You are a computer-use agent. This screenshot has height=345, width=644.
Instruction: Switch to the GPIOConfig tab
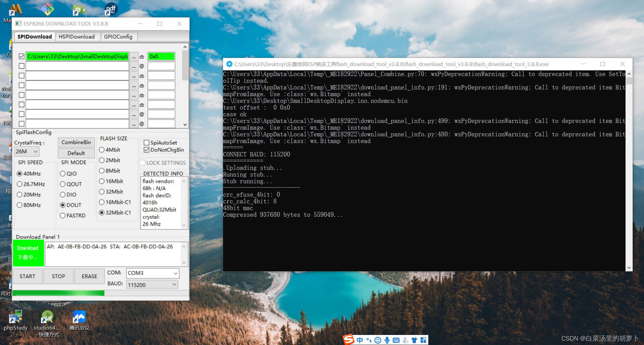pyautogui.click(x=118, y=37)
